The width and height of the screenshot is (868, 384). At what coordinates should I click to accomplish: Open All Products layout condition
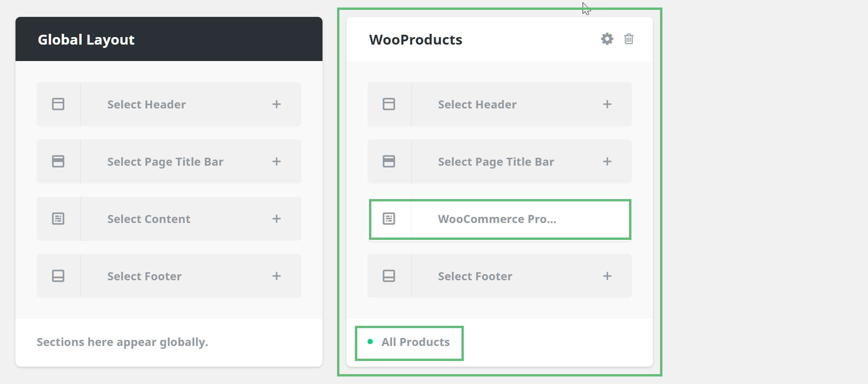pyautogui.click(x=415, y=342)
